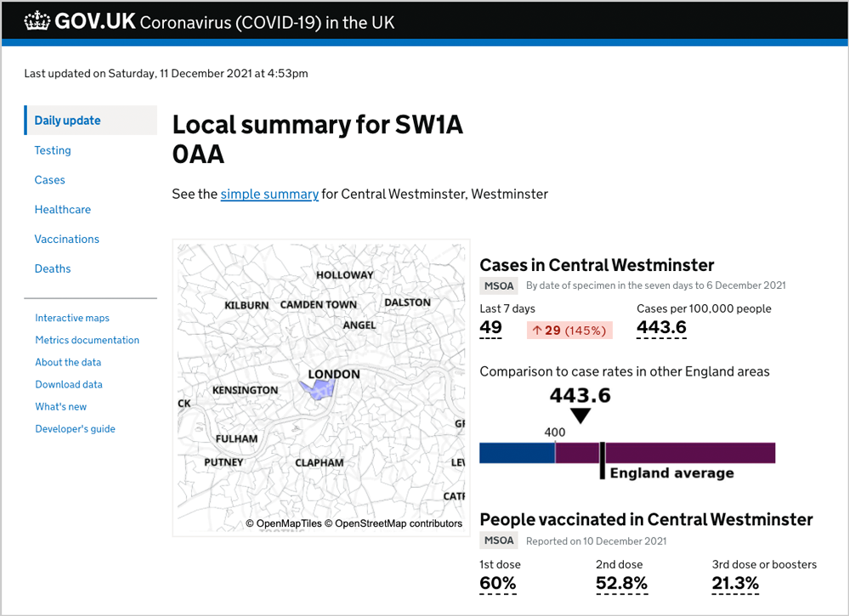Click the red 29 (145%) increase badge
Screen dimensions: 849x616
(x=569, y=331)
